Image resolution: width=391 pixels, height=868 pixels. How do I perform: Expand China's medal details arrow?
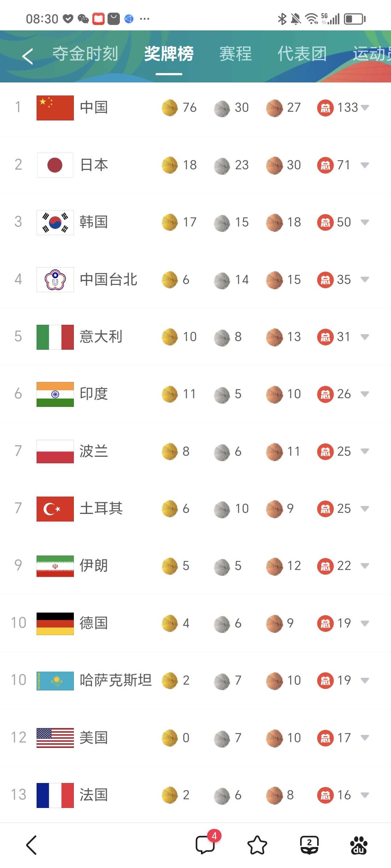click(365, 107)
